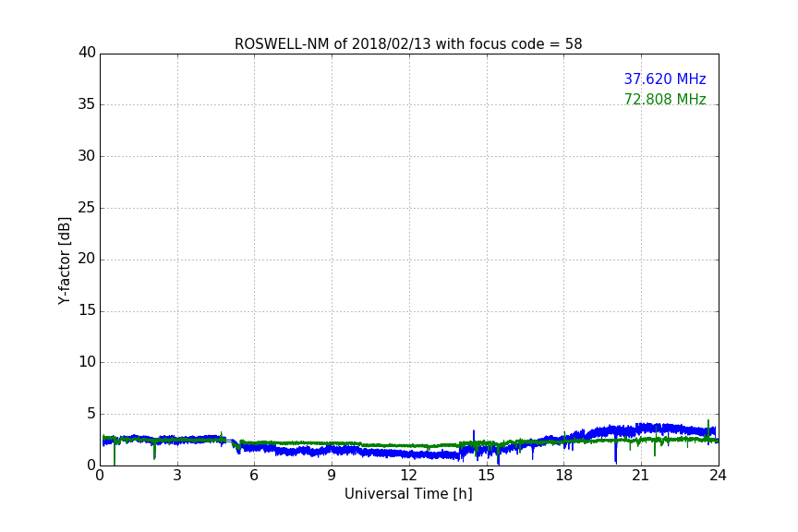Click the x-axis tick label 9
Viewport: 798px width, 532px height.
[332, 476]
